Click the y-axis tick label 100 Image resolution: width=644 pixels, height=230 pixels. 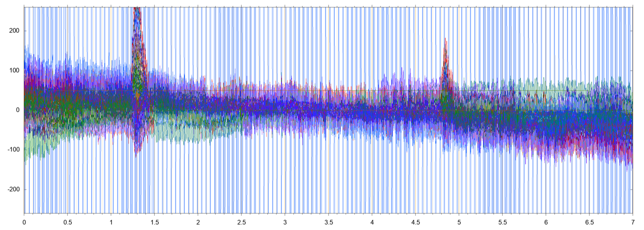14,70
